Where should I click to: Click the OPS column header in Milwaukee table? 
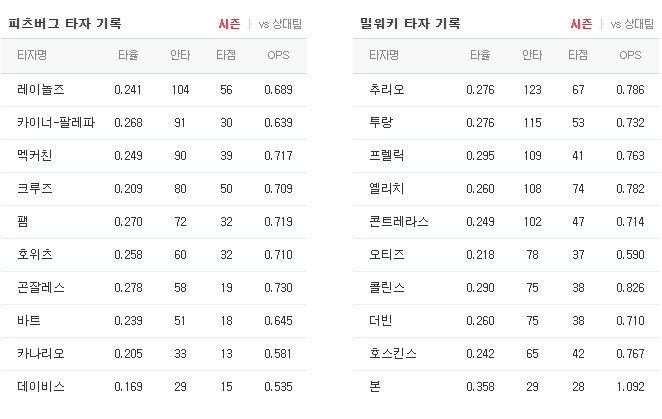coord(630,55)
